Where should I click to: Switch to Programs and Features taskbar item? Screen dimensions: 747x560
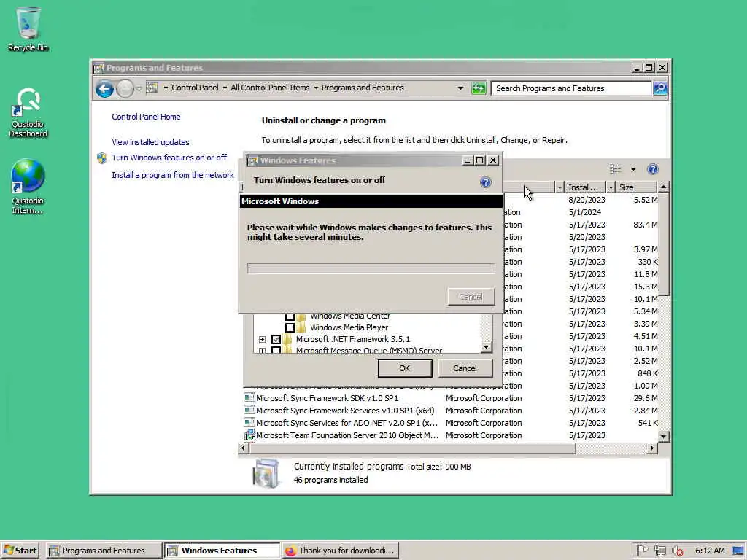(x=104, y=551)
